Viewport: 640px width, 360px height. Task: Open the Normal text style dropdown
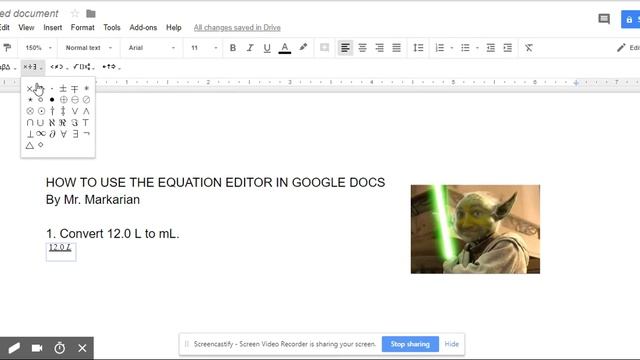tap(89, 48)
